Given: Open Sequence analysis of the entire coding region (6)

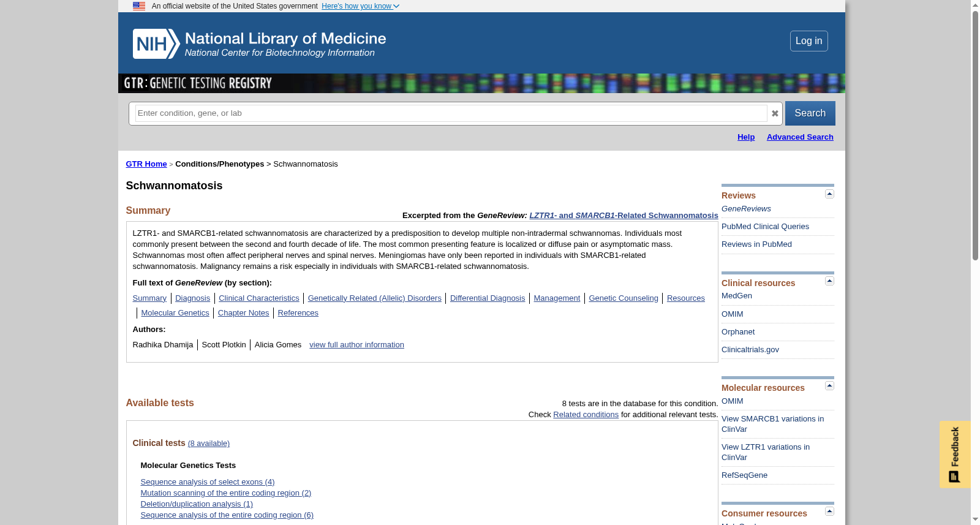Looking at the screenshot, I should (x=227, y=515).
